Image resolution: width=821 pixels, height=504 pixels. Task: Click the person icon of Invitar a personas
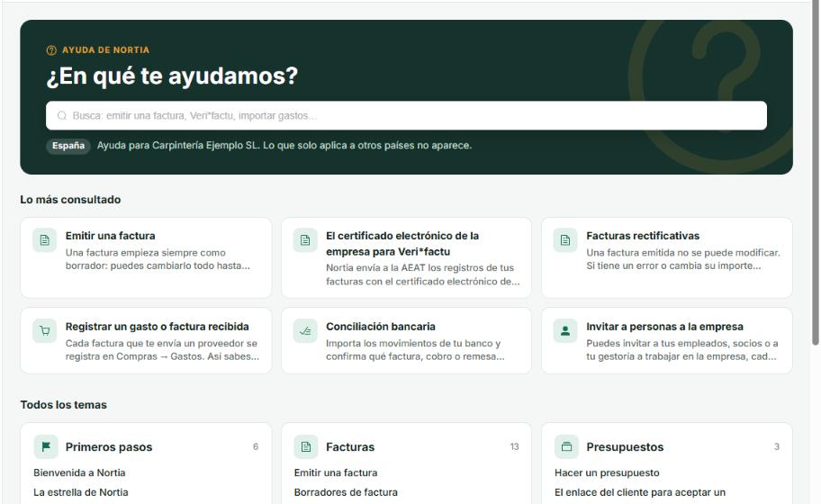(565, 331)
